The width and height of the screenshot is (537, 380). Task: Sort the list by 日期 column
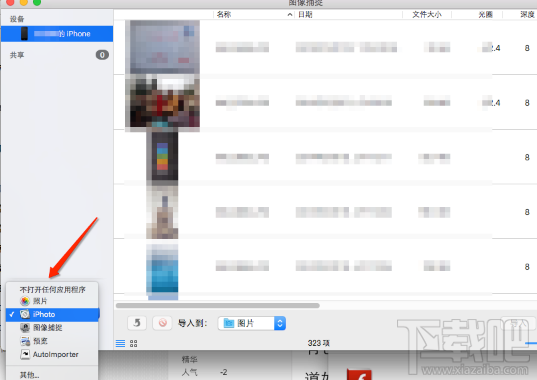pos(305,14)
